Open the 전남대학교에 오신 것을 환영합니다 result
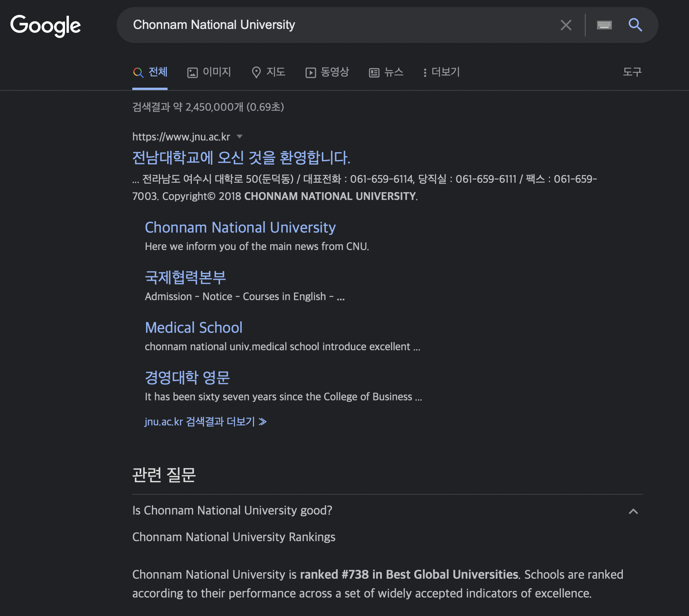 click(x=241, y=158)
